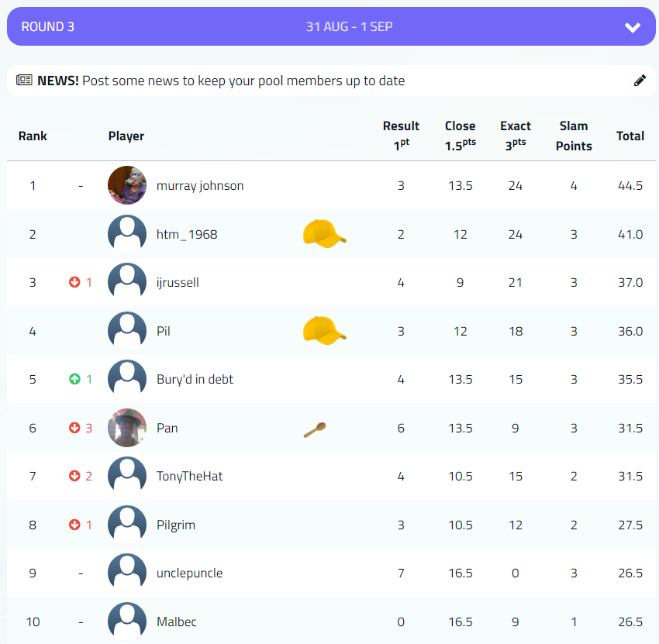Click murray johnson's avatar photo

[127, 186]
